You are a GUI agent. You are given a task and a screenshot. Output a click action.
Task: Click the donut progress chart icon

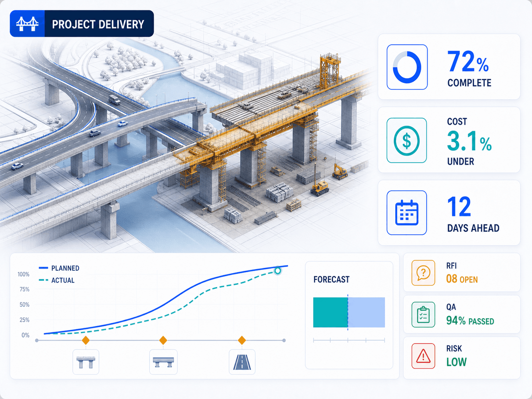(x=407, y=67)
